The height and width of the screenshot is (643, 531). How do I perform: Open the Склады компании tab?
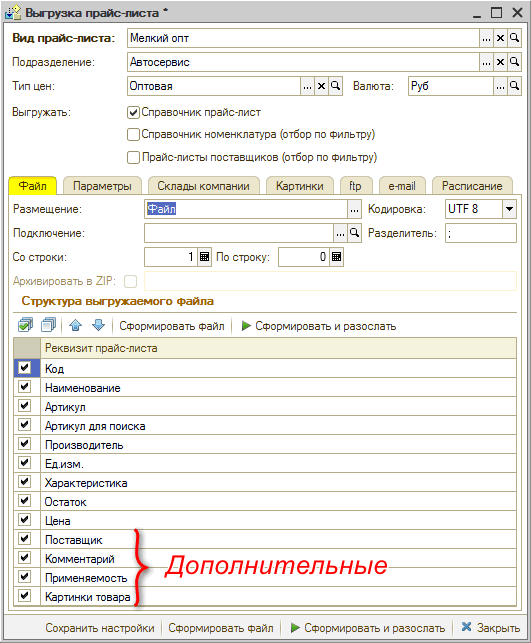point(203,186)
